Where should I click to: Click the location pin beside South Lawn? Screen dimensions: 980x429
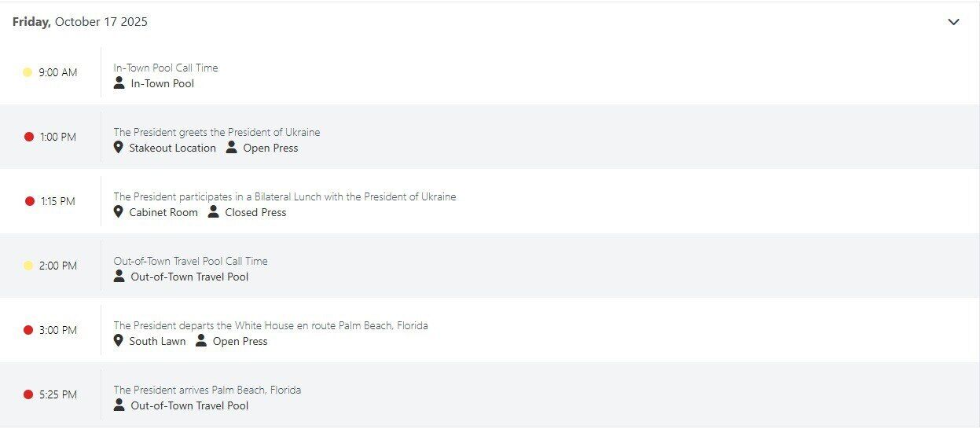coord(119,340)
